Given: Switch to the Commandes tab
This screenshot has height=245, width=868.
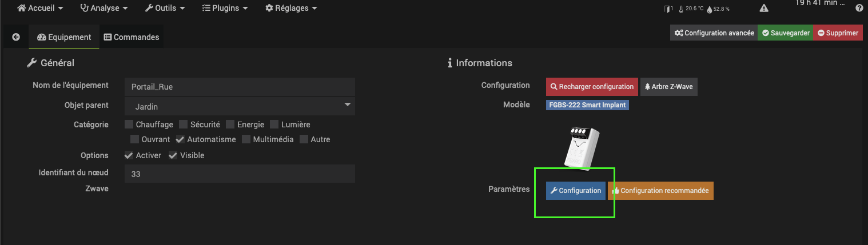Looking at the screenshot, I should tap(132, 37).
